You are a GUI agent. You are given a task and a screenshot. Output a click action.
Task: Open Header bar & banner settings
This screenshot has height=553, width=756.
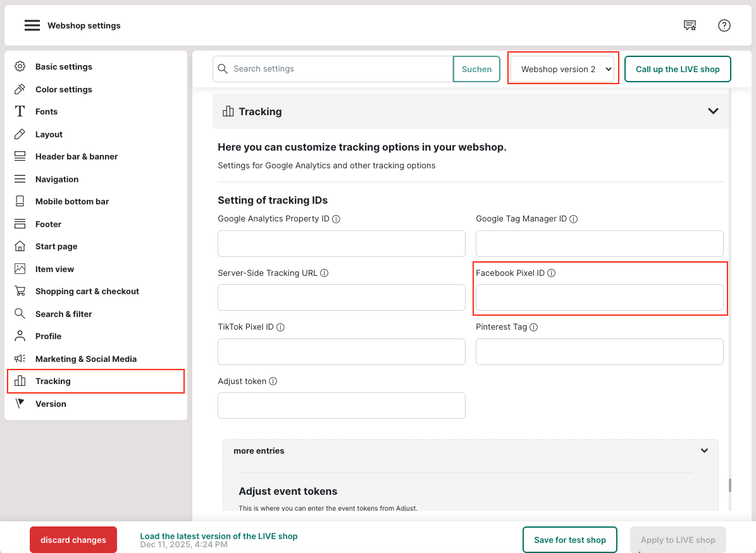(x=76, y=156)
